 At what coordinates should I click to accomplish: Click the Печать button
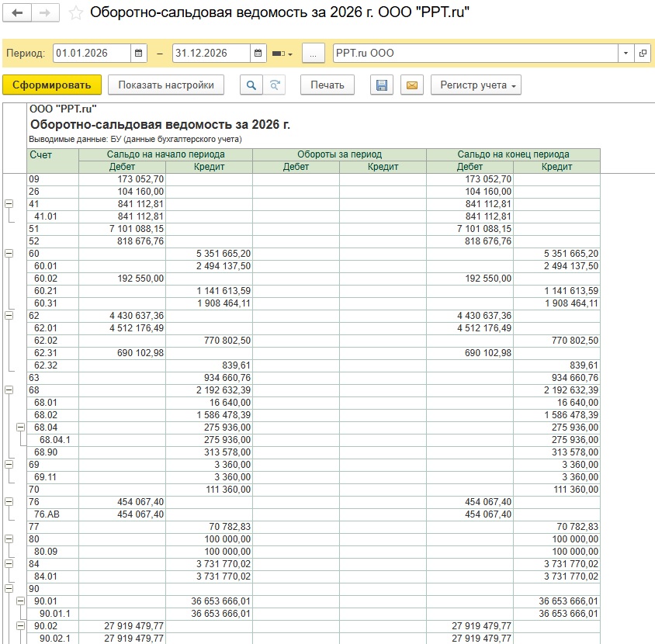coord(327,85)
